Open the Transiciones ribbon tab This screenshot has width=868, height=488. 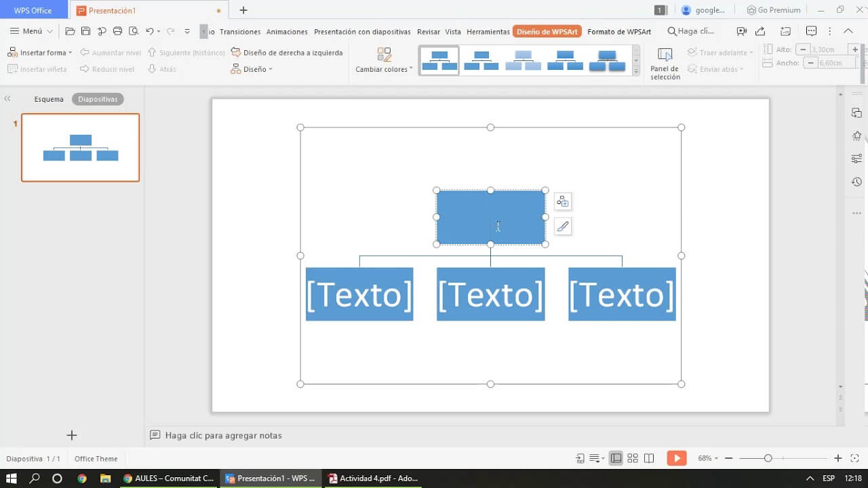point(240,32)
